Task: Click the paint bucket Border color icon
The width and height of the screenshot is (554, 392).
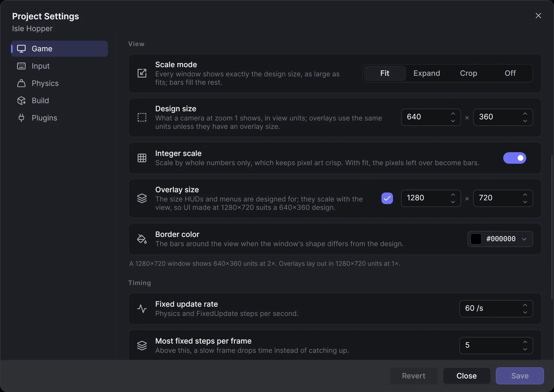Action: pyautogui.click(x=142, y=239)
